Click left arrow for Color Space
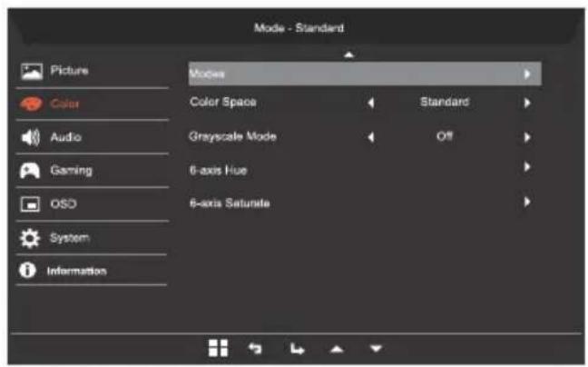The image size is (588, 367). click(x=371, y=103)
